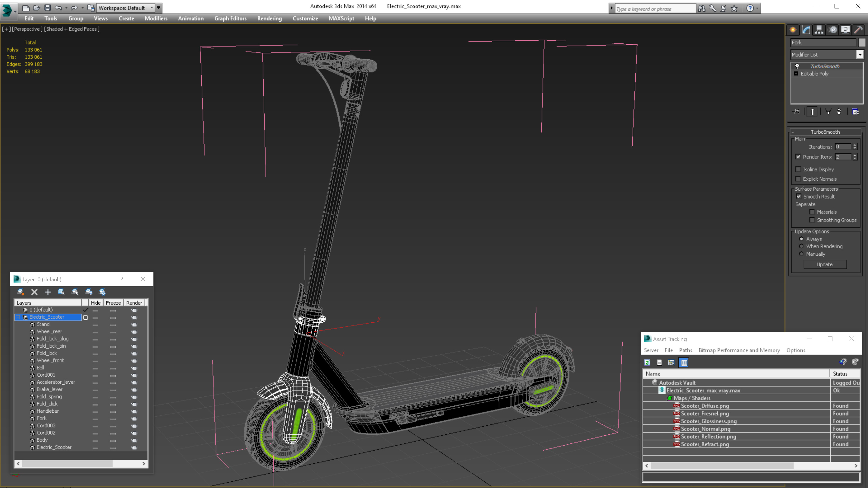Open the Help icon dropdown arrow

click(757, 8)
